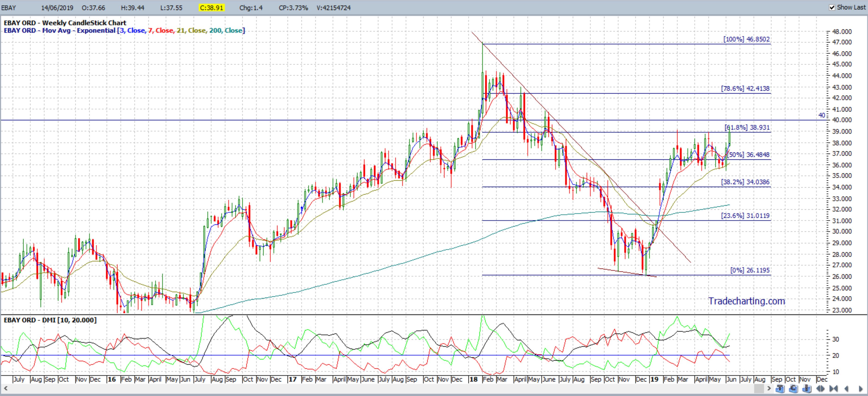Click the [50%] 36.4848 Fibonacci label

(748, 155)
